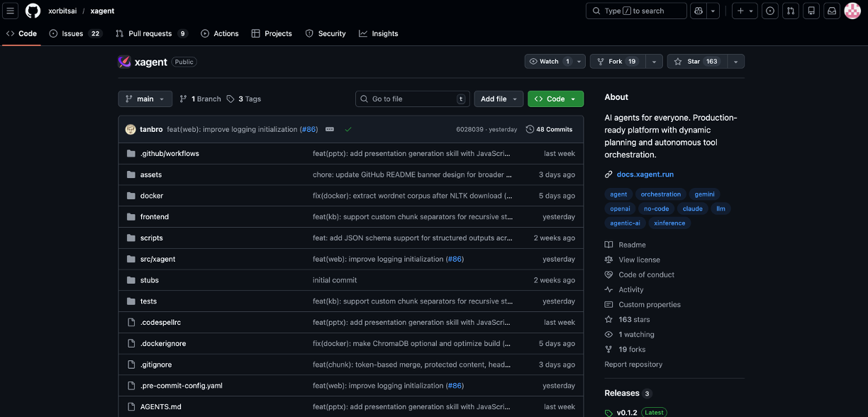Click the commit history clock icon
The width and height of the screenshot is (868, 417).
click(x=530, y=129)
